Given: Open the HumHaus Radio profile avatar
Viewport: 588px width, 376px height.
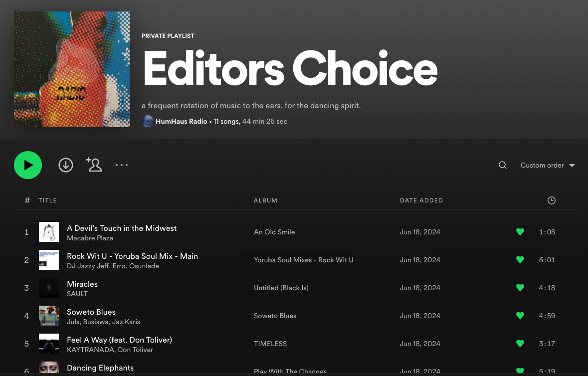Looking at the screenshot, I should (148, 121).
